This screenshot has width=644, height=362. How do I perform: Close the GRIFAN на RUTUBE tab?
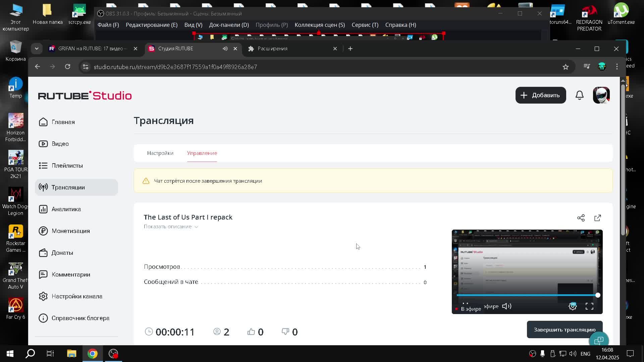pos(136,49)
